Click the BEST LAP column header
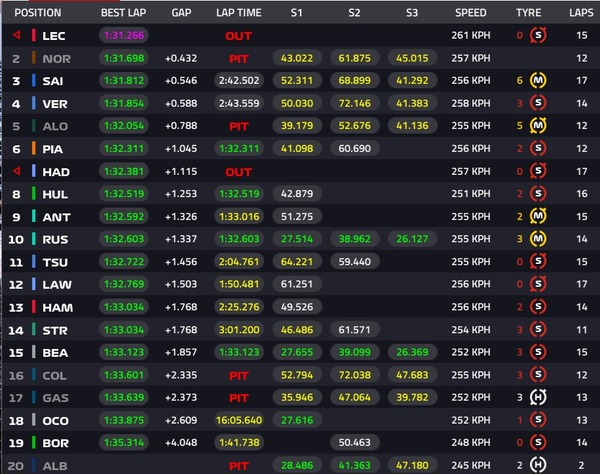 [124, 13]
